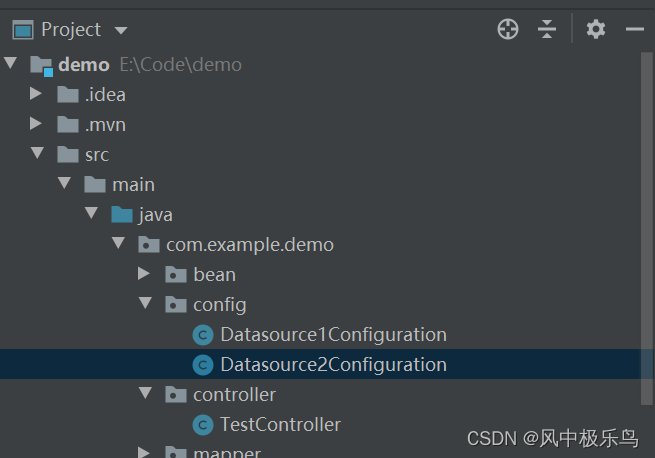The width and height of the screenshot is (655, 458).
Task: Click the main folder icon
Action: tap(95, 184)
